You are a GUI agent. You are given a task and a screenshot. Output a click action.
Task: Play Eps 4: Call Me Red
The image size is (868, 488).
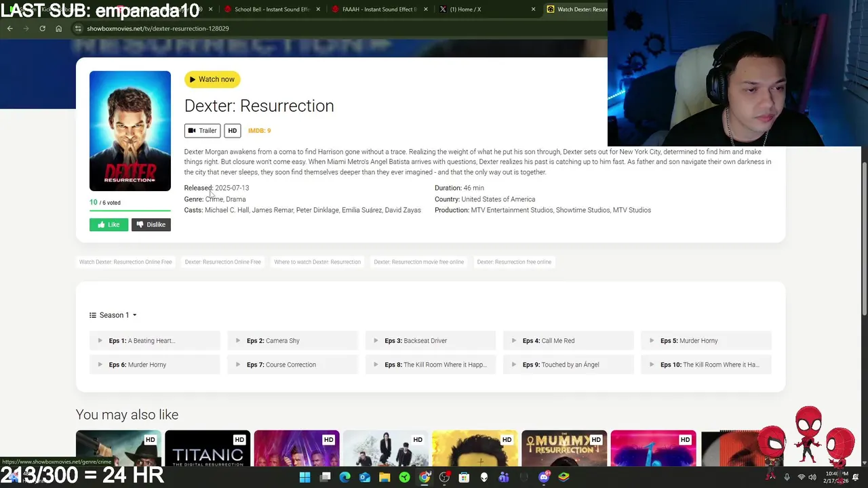coord(568,341)
